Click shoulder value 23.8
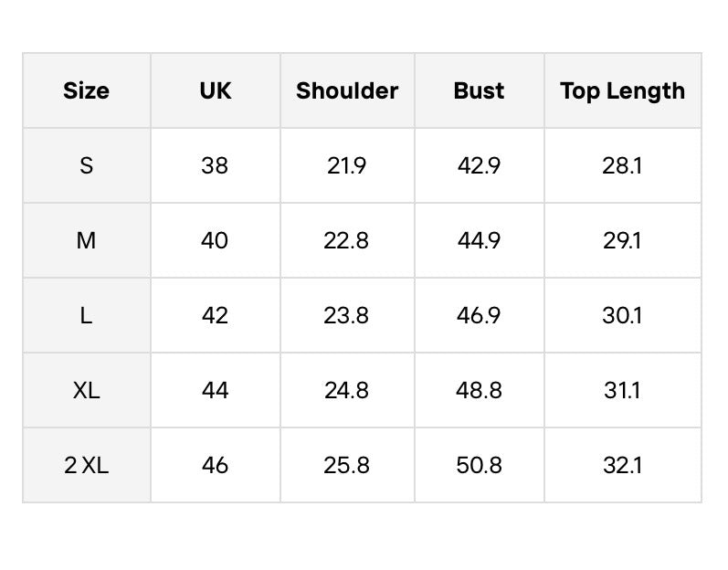 coord(347,316)
